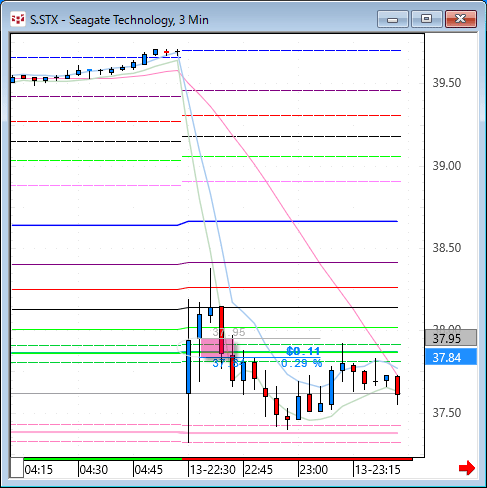Screen dimensions: 487x488
Task: Click the red scroll-right arrow icon
Action: [x=467, y=468]
